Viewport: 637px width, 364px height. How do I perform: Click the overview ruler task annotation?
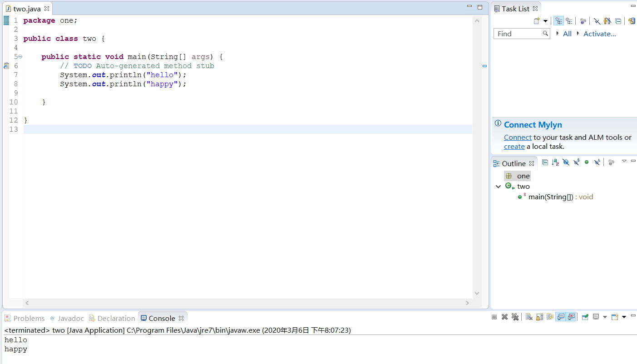(484, 66)
